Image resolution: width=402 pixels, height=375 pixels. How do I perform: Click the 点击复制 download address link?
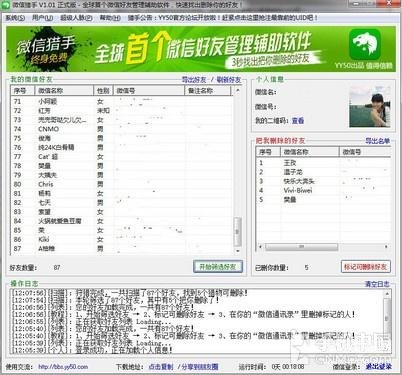(x=161, y=367)
